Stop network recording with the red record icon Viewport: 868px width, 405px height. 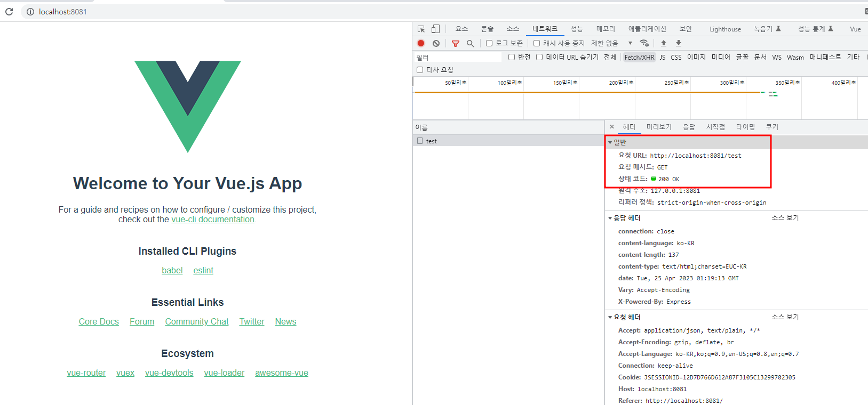(x=421, y=43)
